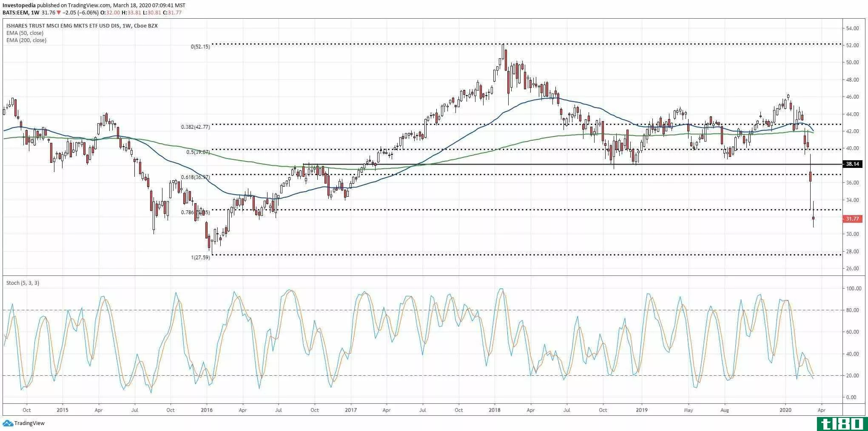Viewport: 868px width, 431px height.
Task: Click the 1(27.59) Fibonacci level label
Action: point(200,258)
